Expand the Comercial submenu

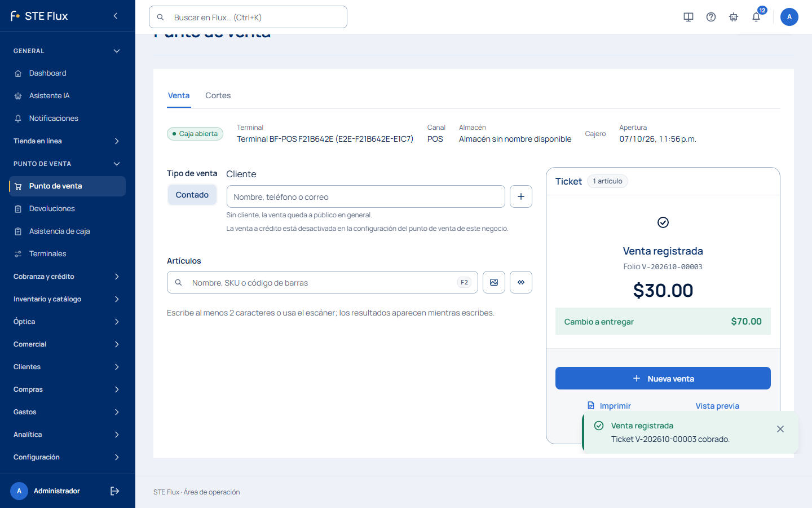pos(68,344)
